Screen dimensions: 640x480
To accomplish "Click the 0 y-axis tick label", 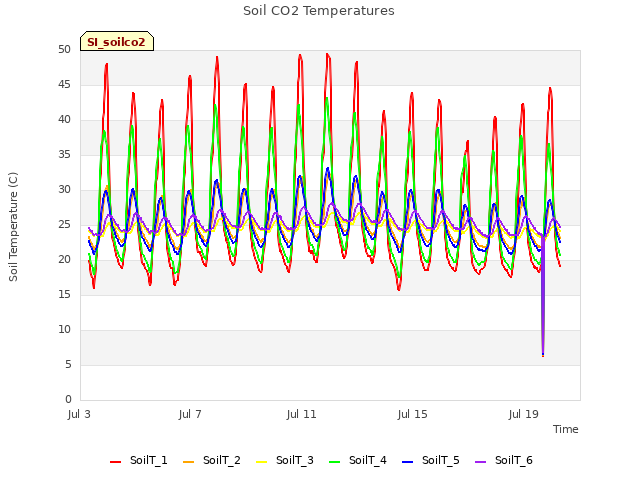I will (x=68, y=400).
